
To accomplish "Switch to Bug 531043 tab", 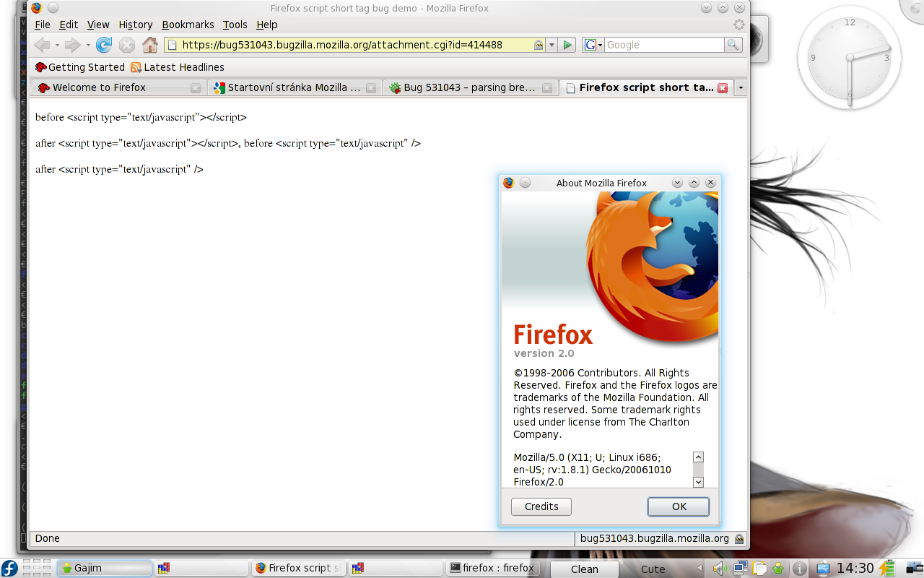I will coord(470,88).
